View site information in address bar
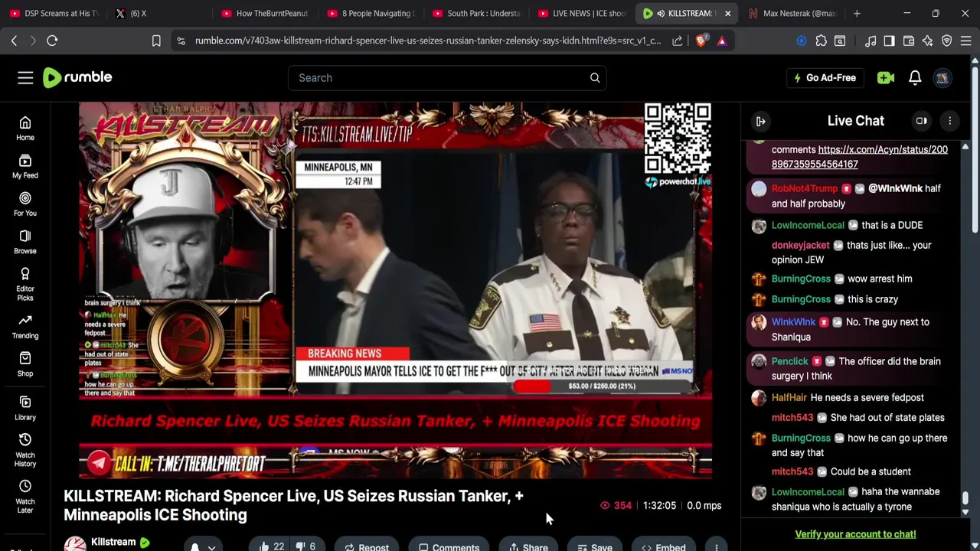This screenshot has width=980, height=551. [181, 41]
